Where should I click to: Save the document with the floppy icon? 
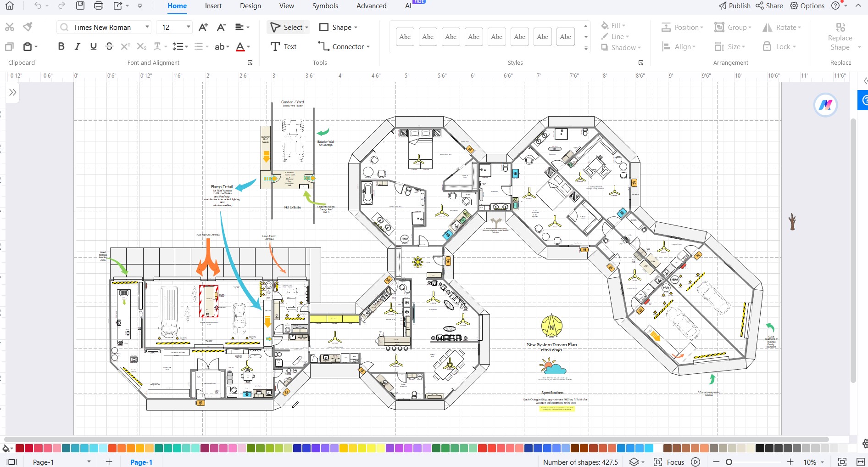click(80, 6)
